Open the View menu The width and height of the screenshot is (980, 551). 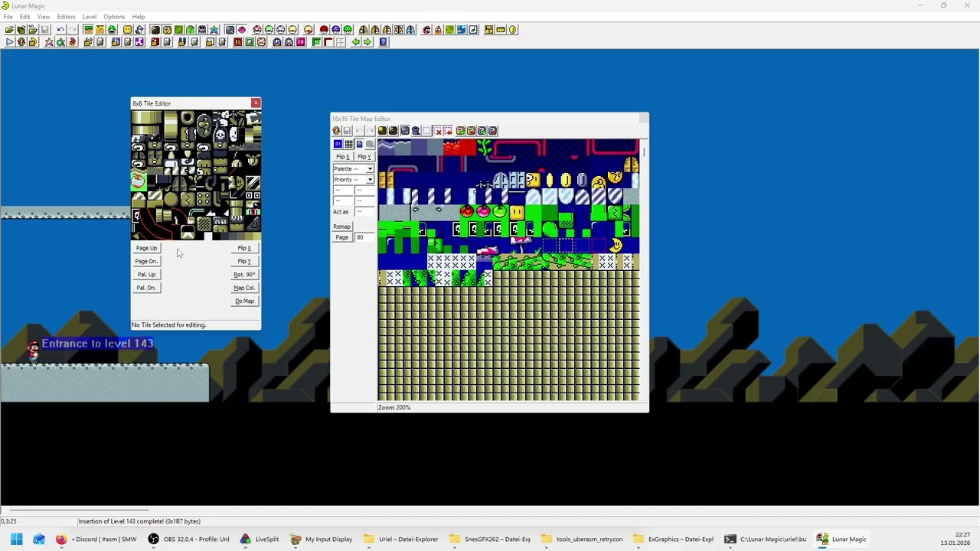click(44, 16)
